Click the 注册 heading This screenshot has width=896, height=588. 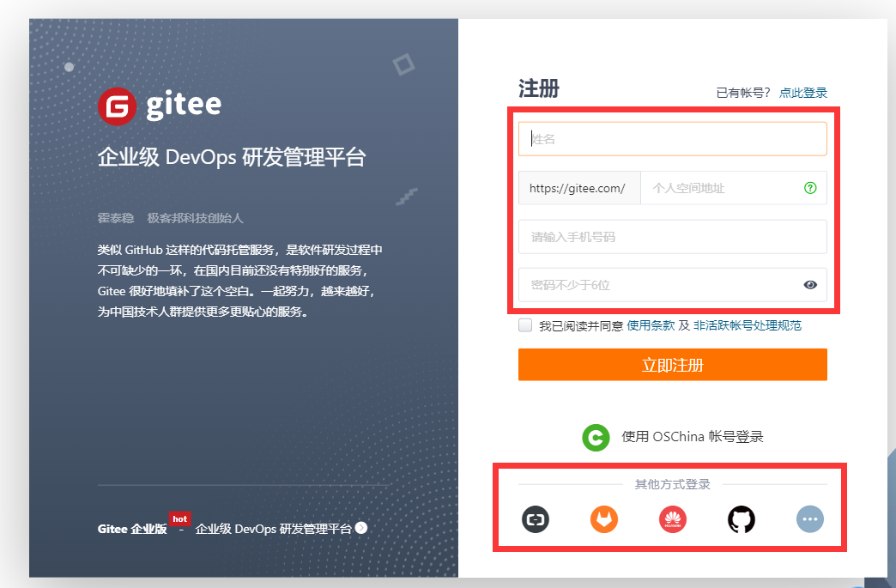tap(539, 89)
